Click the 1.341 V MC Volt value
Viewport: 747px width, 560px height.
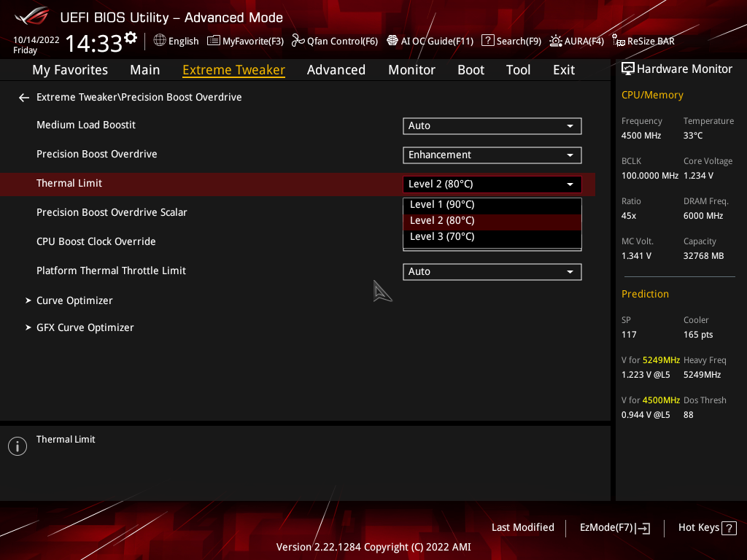(x=636, y=256)
